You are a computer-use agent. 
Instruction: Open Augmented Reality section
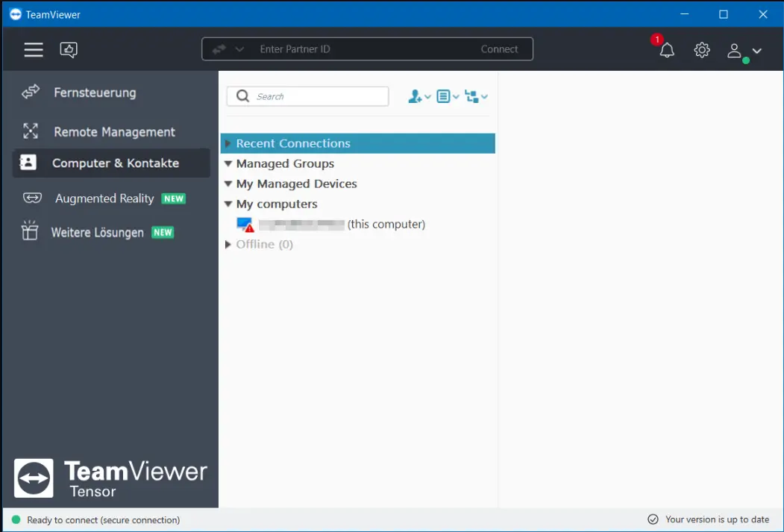coord(111,198)
